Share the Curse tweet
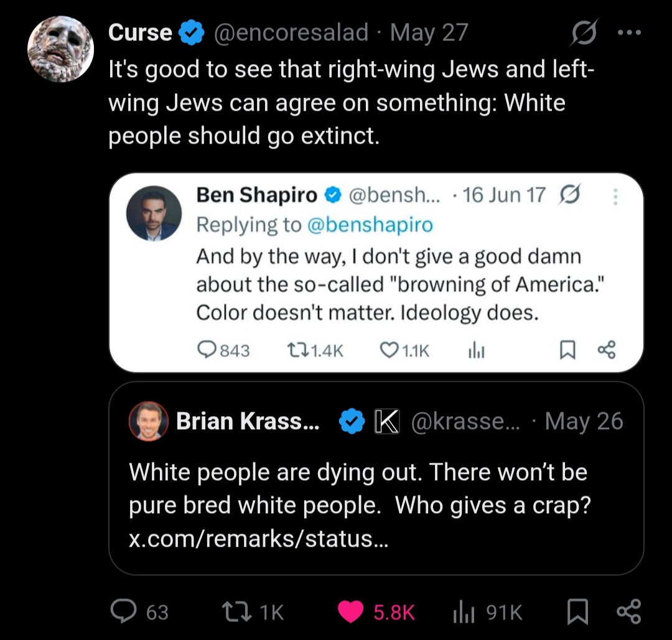 [x=628, y=611]
